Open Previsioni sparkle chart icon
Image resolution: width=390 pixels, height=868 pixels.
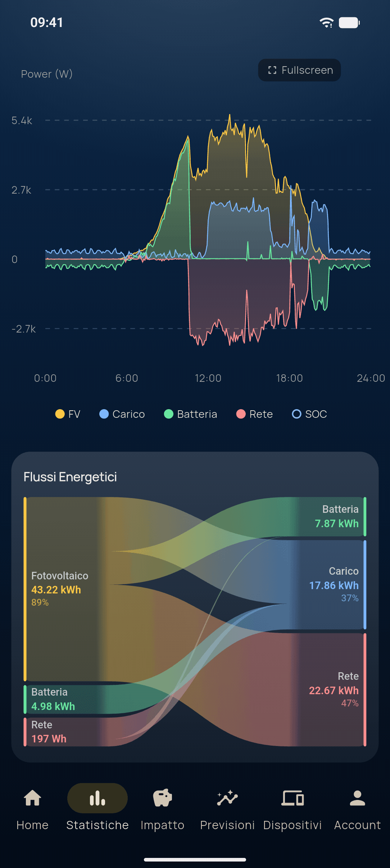click(x=227, y=798)
